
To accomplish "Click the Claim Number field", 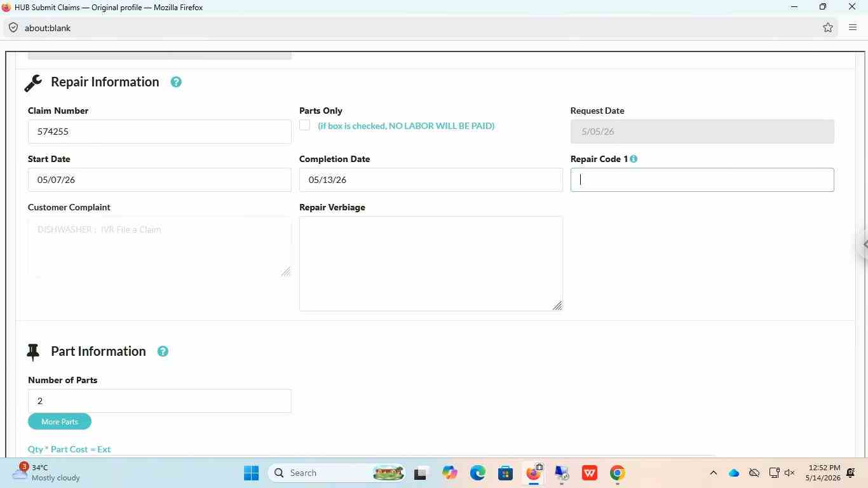I will [x=159, y=132].
